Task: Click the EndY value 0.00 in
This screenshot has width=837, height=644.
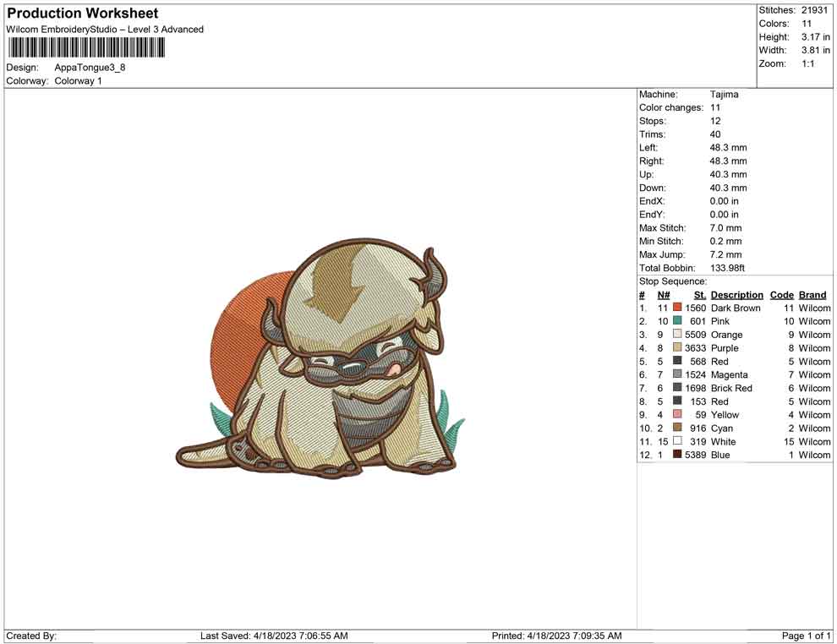Action: (x=725, y=215)
